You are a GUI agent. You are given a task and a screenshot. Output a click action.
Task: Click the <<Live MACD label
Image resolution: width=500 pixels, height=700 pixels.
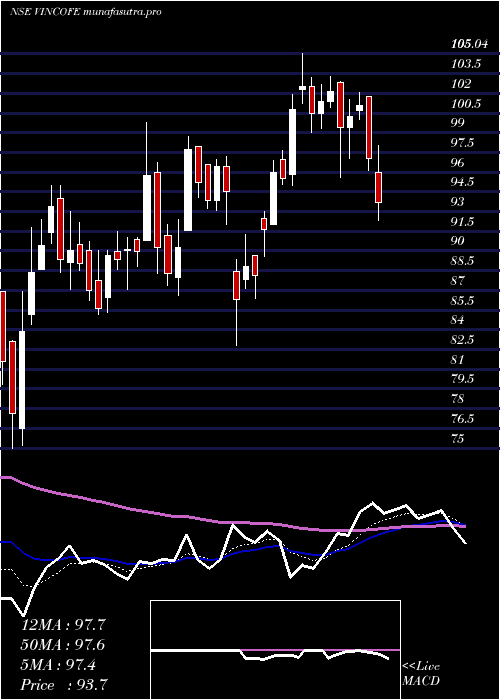421,674
